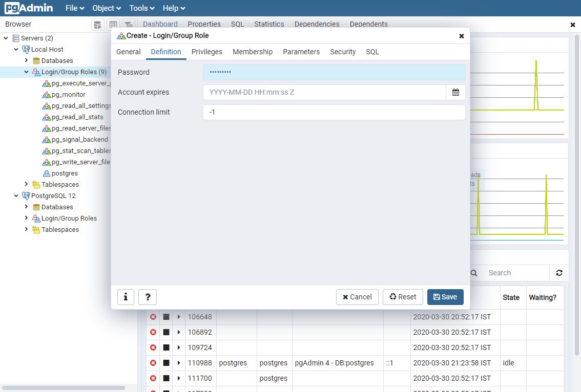Switch to the Properties panel tab
Image resolution: width=581 pixels, height=392 pixels.
pyautogui.click(x=204, y=24)
